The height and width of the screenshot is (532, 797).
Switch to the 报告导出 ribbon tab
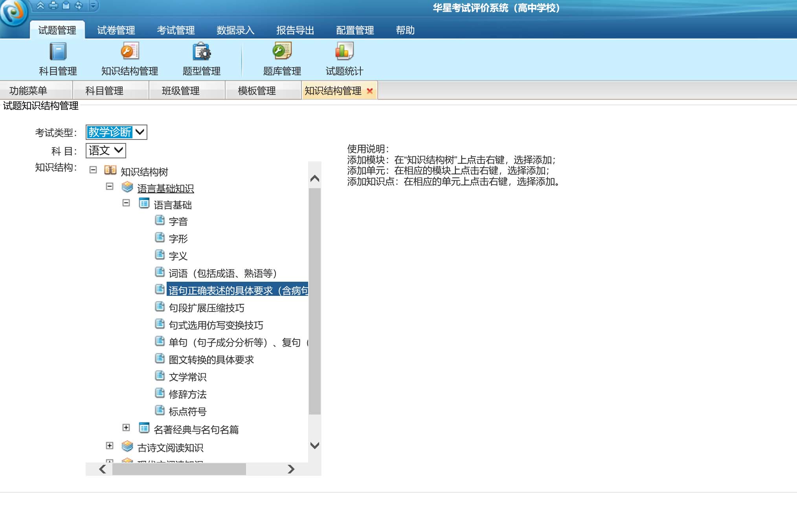[x=295, y=30]
